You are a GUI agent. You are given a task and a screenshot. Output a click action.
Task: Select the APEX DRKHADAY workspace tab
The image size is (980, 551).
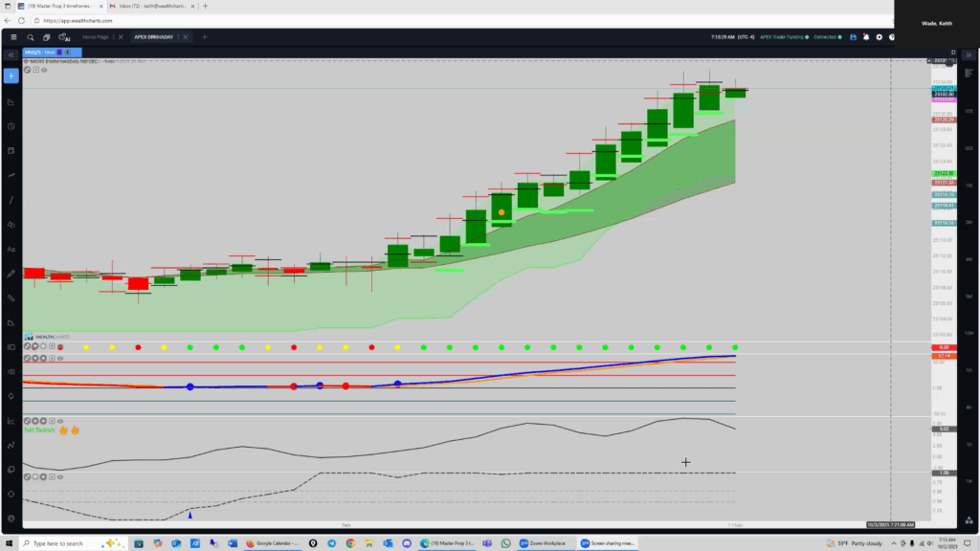point(149,37)
